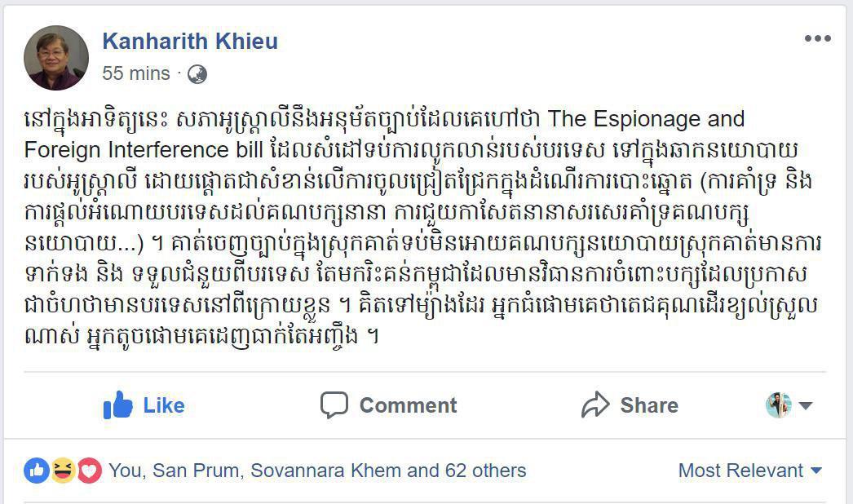
Task: Open Kanharith Khieu's profile via name
Action: (x=190, y=42)
